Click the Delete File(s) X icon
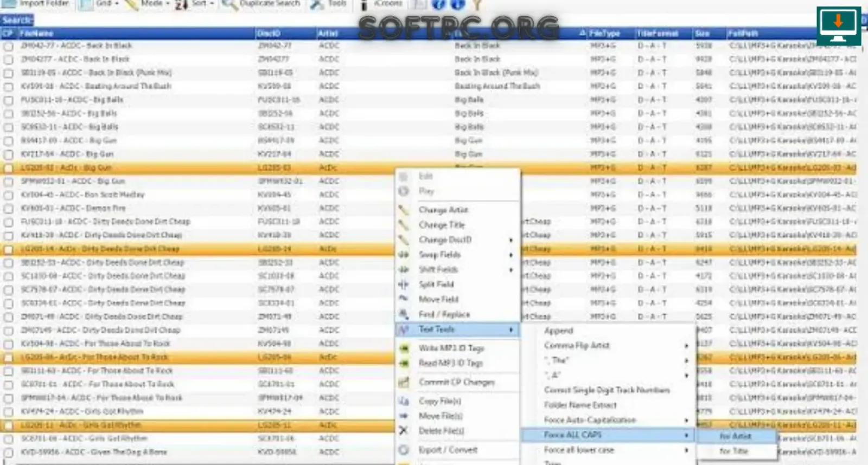Image resolution: width=868 pixels, height=465 pixels. click(x=404, y=431)
